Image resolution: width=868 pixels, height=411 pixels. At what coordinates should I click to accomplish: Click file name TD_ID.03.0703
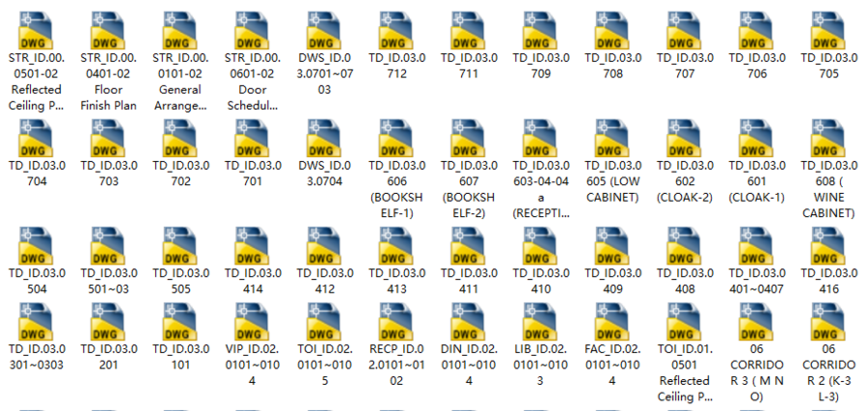108,174
